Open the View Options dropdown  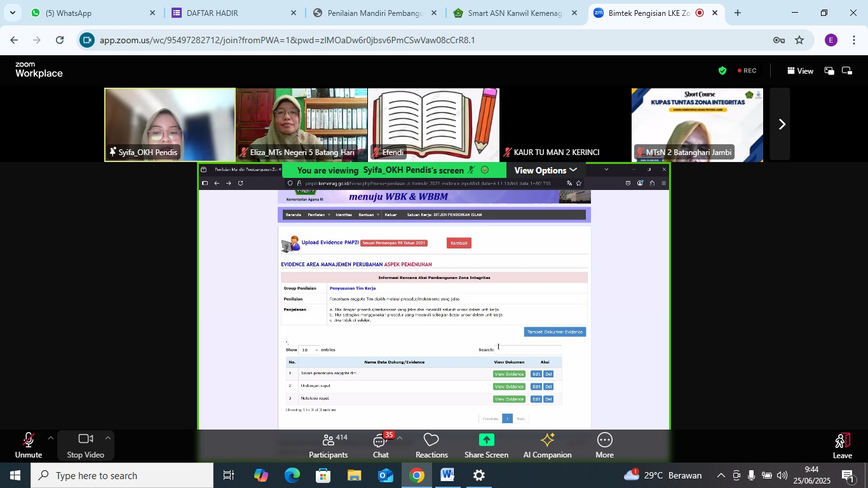tap(545, 170)
